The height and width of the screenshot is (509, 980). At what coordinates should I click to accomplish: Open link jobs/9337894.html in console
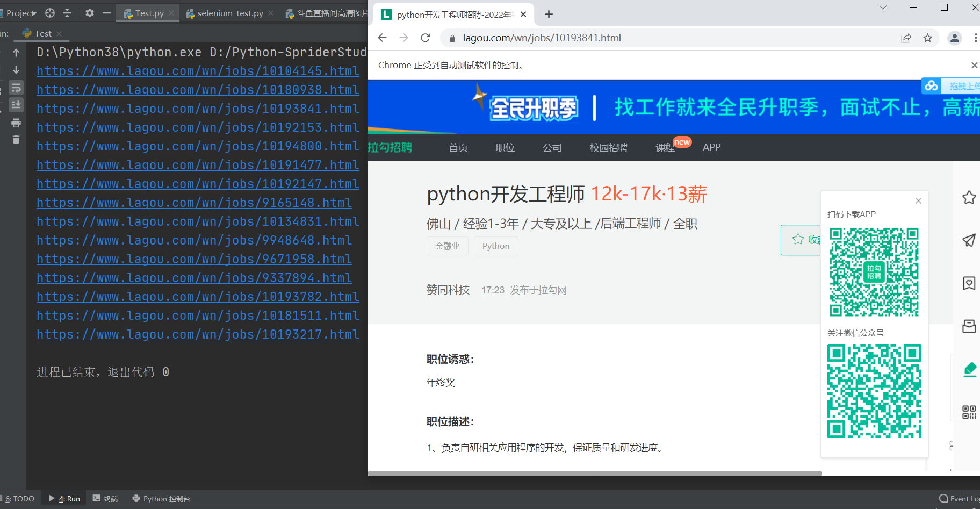pyautogui.click(x=194, y=278)
